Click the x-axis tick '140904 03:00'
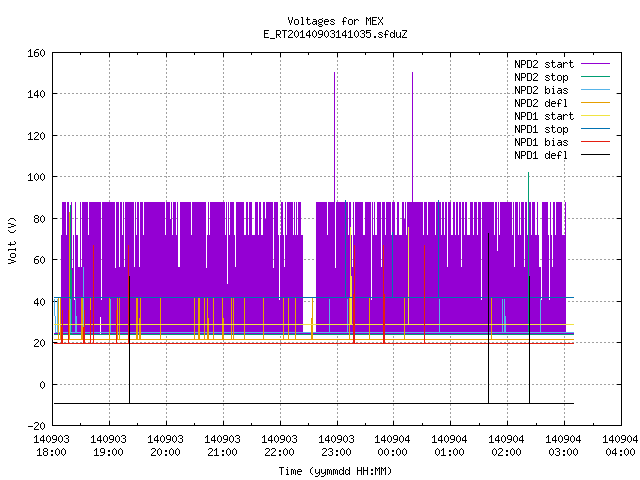640x480 pixels. point(563,446)
